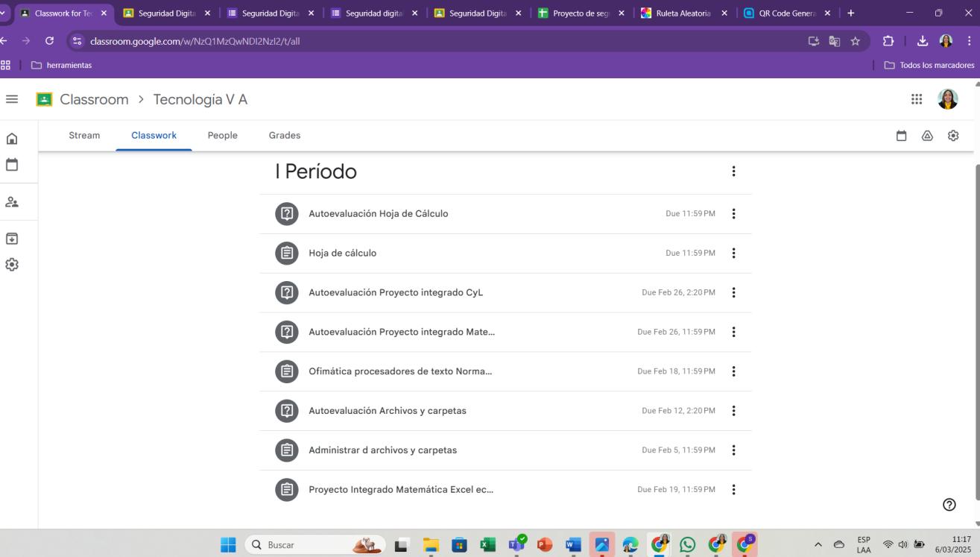Switch to the QR Code Genera browser tab
Screen dimensions: 980x557
[x=788, y=13]
